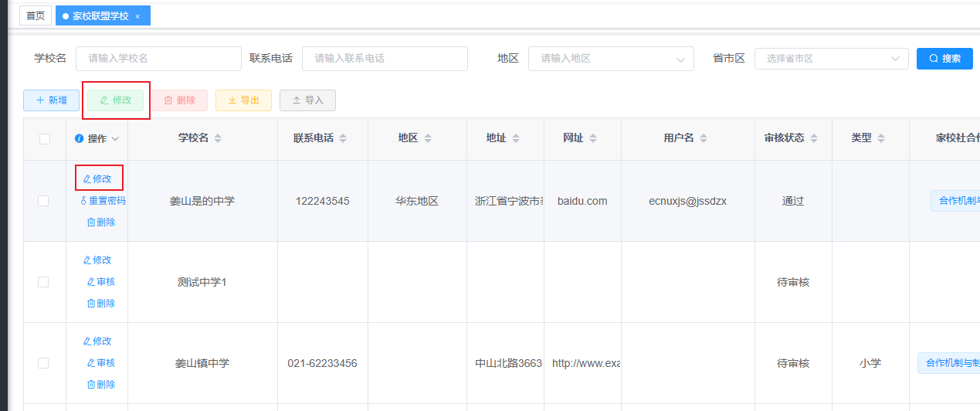Screen dimensions: 980x411
Task: Toggle the select-all header checkbox
Action: (x=45, y=139)
